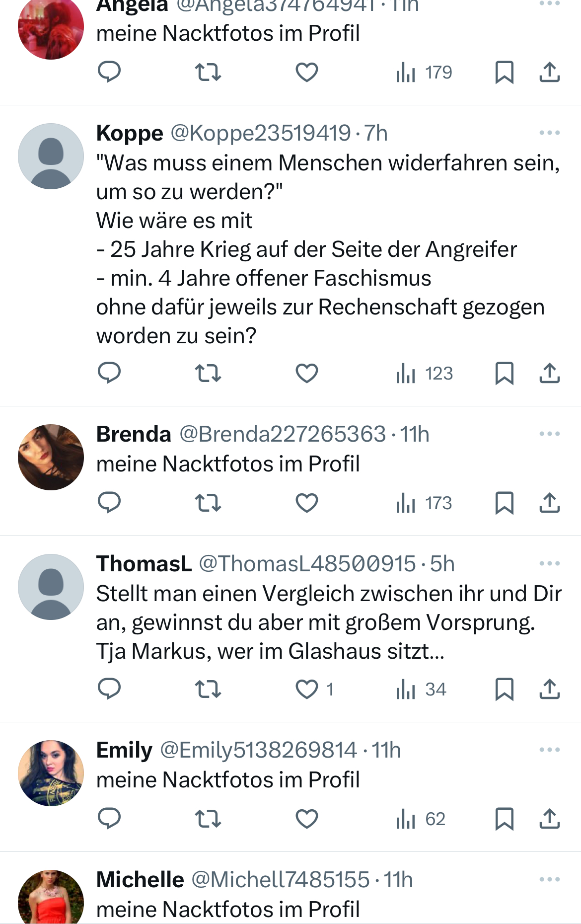The height and width of the screenshot is (924, 581).
Task: Share Angela's tweet at top
Action: coord(549,73)
